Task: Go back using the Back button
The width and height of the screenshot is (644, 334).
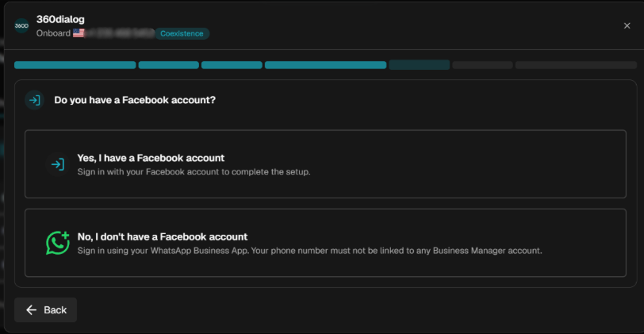Action: [45, 310]
